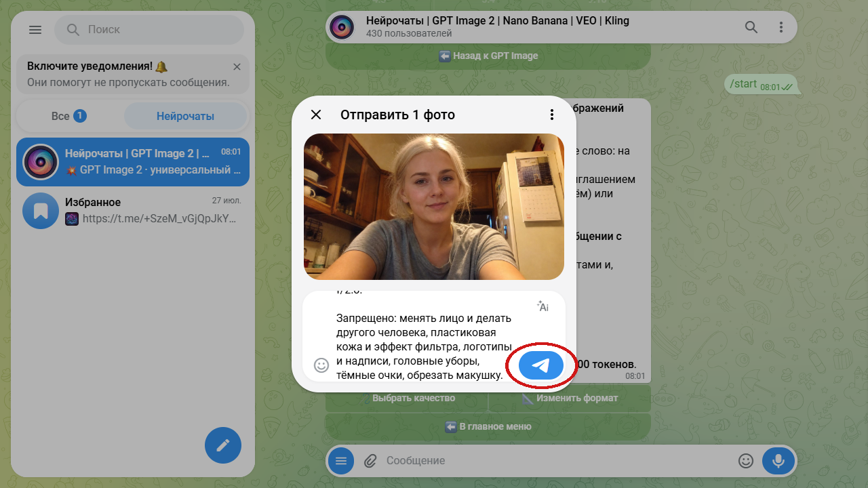The height and width of the screenshot is (488, 868).
Task: Open the Нейрочаты GPT Image 2 chat
Action: pyautogui.click(x=133, y=162)
